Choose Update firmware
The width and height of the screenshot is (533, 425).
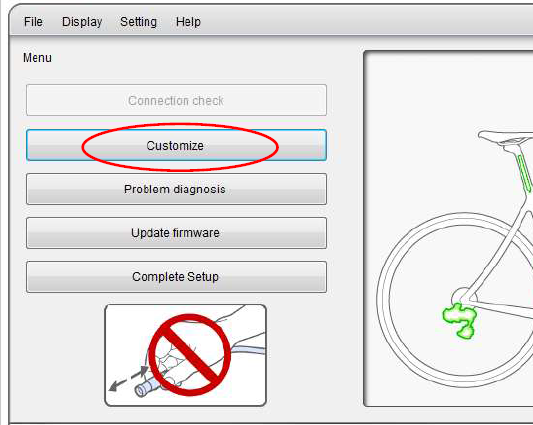click(x=176, y=233)
